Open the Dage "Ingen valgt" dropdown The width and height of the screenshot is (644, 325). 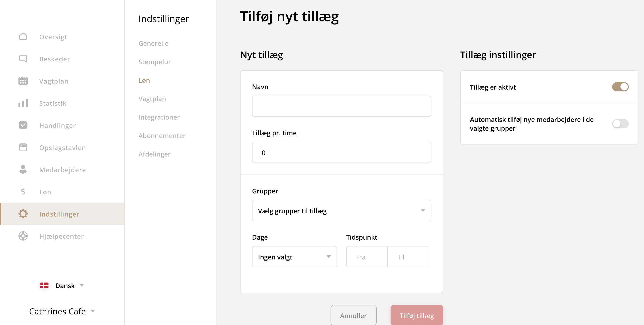(294, 257)
